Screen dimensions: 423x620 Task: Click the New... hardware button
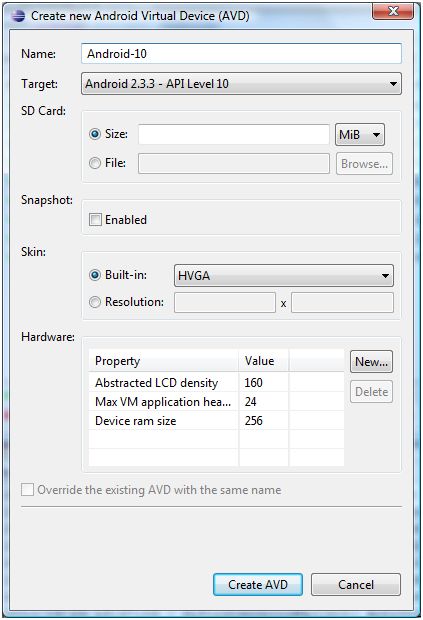371,361
